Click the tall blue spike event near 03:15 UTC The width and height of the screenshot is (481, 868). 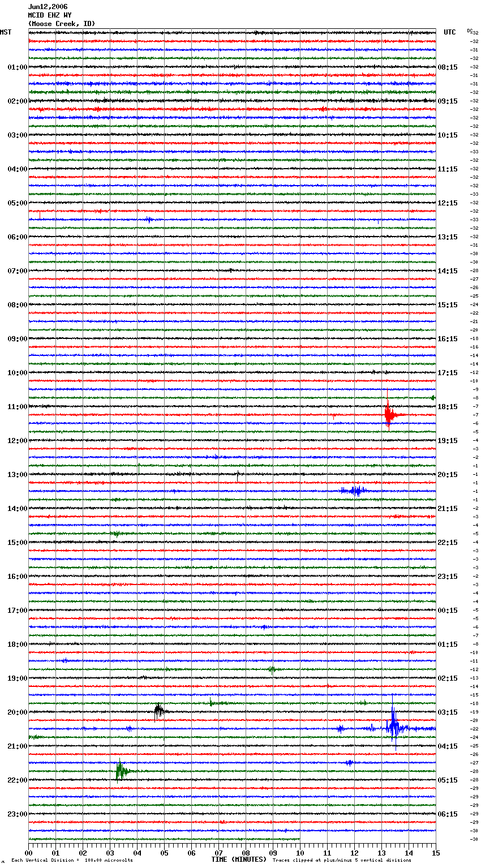393,727
